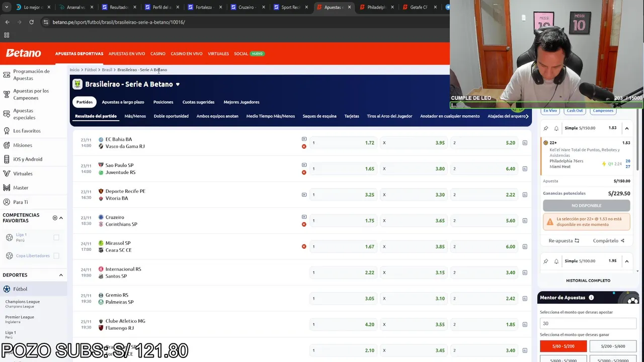The width and height of the screenshot is (644, 362).
Task: Click bet amount input showing 30
Action: pyautogui.click(x=588, y=323)
